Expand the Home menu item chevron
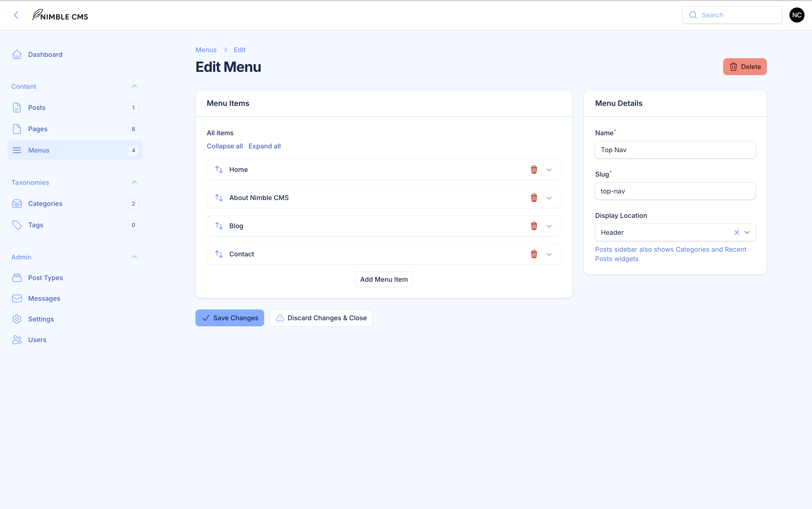 549,170
